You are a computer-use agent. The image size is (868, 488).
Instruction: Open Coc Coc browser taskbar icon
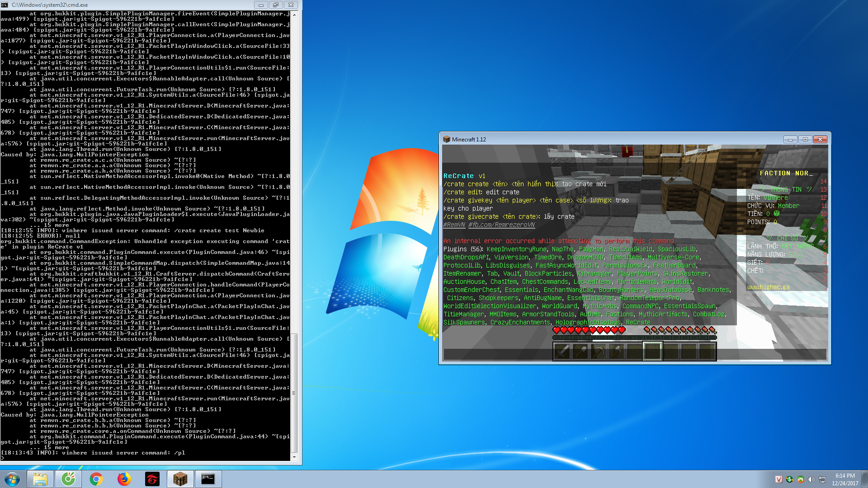tap(68, 479)
